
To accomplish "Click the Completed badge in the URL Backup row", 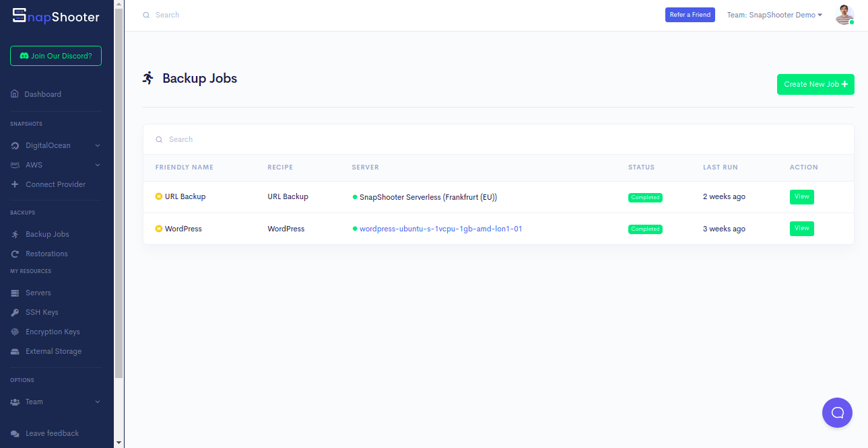I will coord(645,198).
